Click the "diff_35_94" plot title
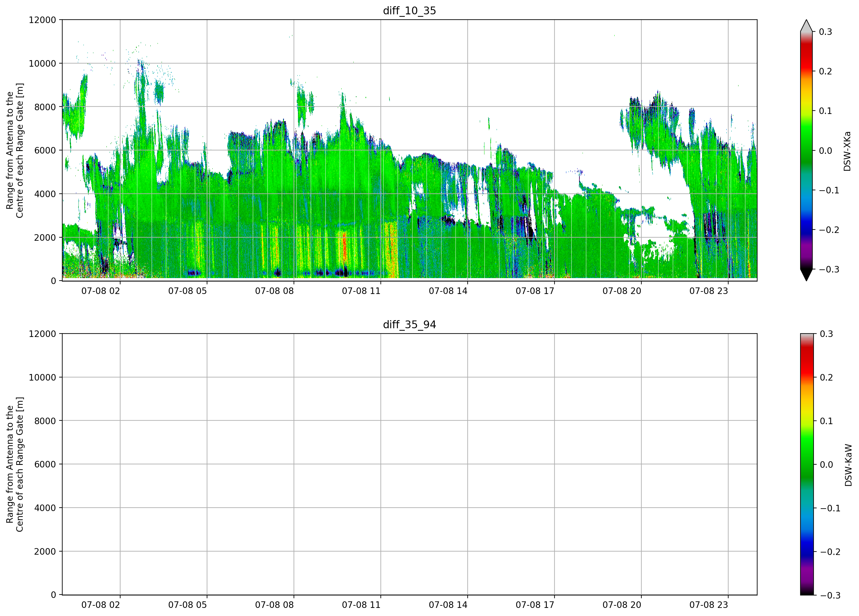This screenshot has width=859, height=616. click(409, 325)
